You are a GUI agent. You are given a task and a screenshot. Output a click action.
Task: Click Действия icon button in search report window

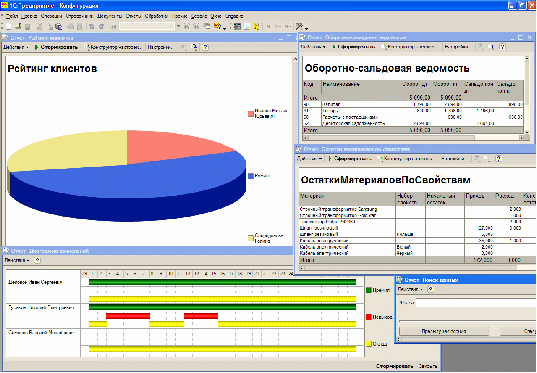[431, 289]
